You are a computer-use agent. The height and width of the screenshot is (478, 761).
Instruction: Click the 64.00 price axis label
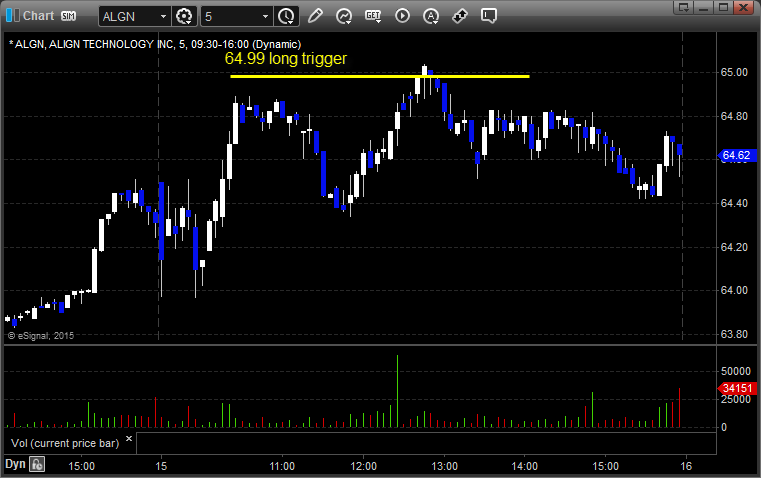[734, 290]
